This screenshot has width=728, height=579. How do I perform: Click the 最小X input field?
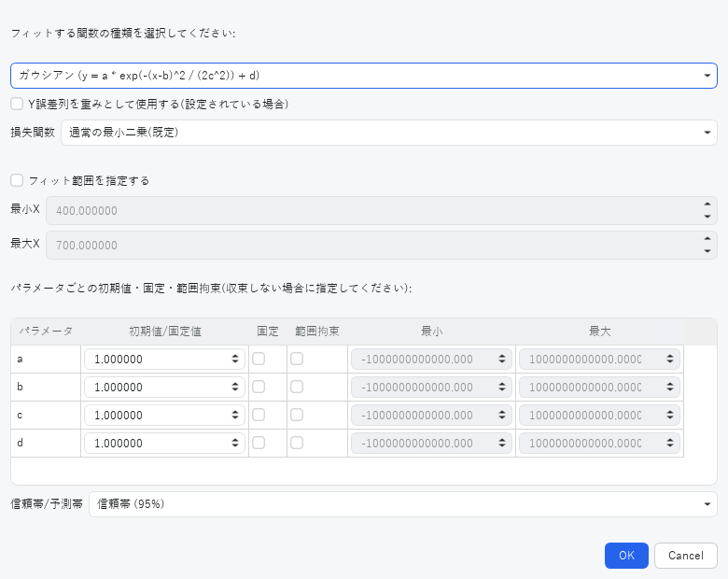pos(382,210)
